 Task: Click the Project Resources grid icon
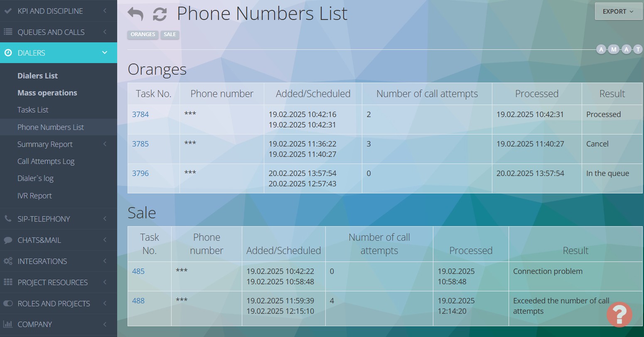click(x=8, y=282)
